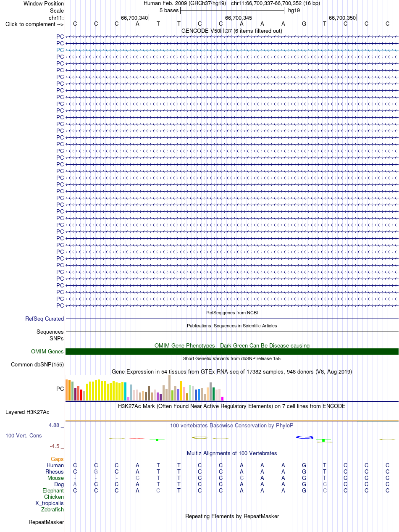Click the 'RefSeq genes from NCBI' title
399x532 pixels.
point(232,313)
